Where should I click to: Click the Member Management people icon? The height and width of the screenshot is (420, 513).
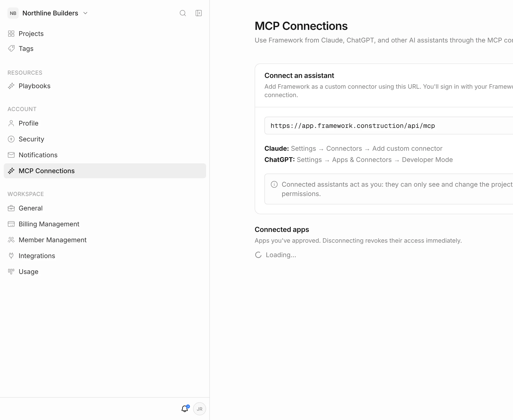[x=11, y=240]
